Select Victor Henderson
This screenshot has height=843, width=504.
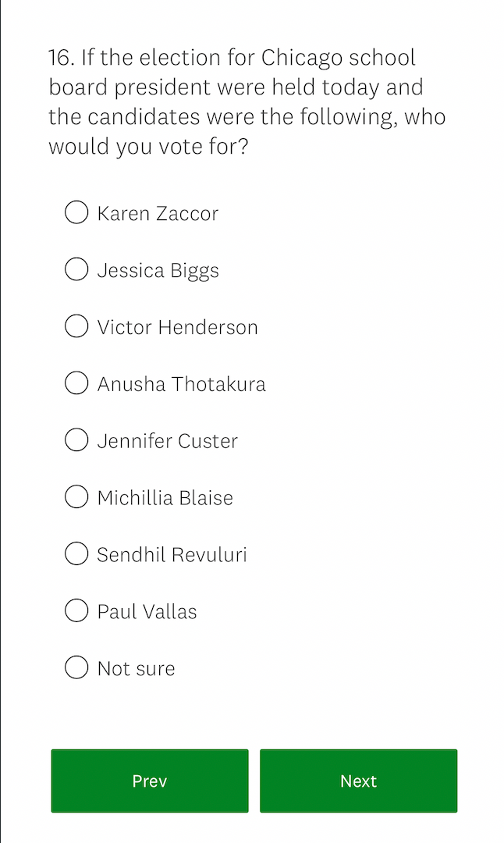pyautogui.click(x=76, y=326)
